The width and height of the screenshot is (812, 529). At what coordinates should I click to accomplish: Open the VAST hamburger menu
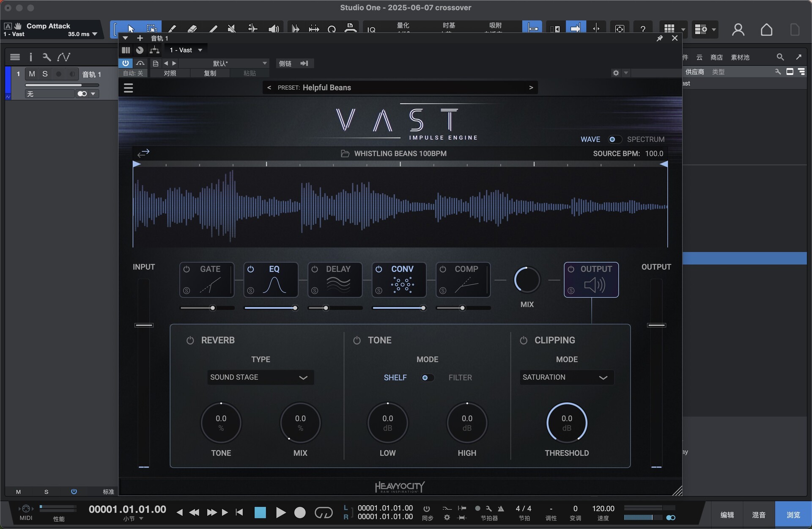129,88
